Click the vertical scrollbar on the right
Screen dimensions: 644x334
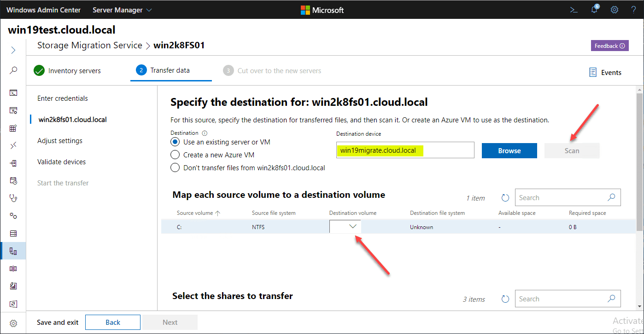[639, 161]
